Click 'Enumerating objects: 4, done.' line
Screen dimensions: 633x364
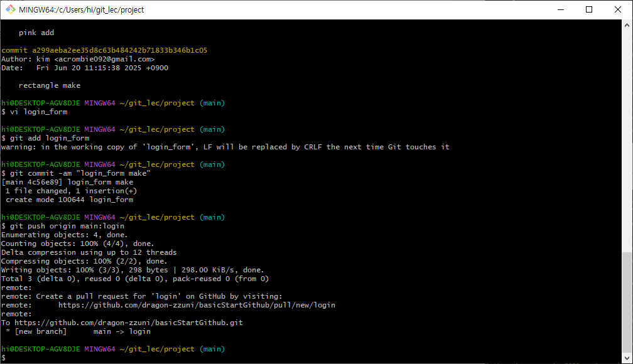[x=65, y=235]
